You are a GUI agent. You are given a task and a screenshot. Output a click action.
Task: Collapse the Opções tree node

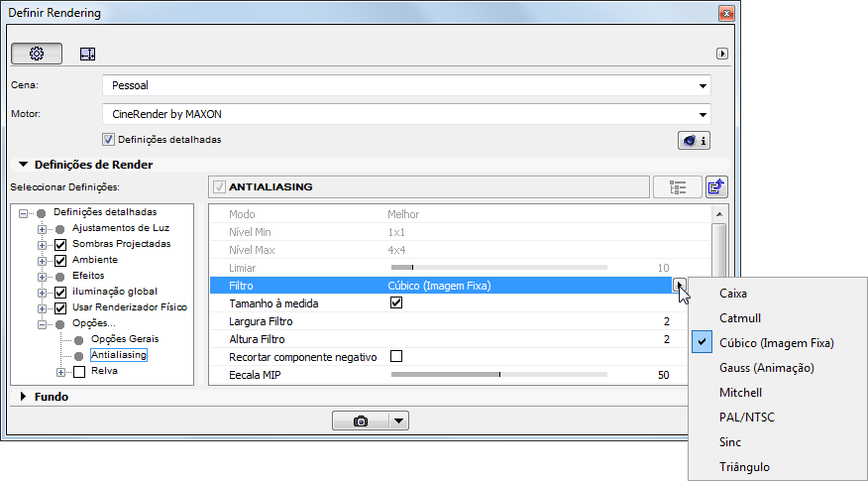(x=42, y=324)
